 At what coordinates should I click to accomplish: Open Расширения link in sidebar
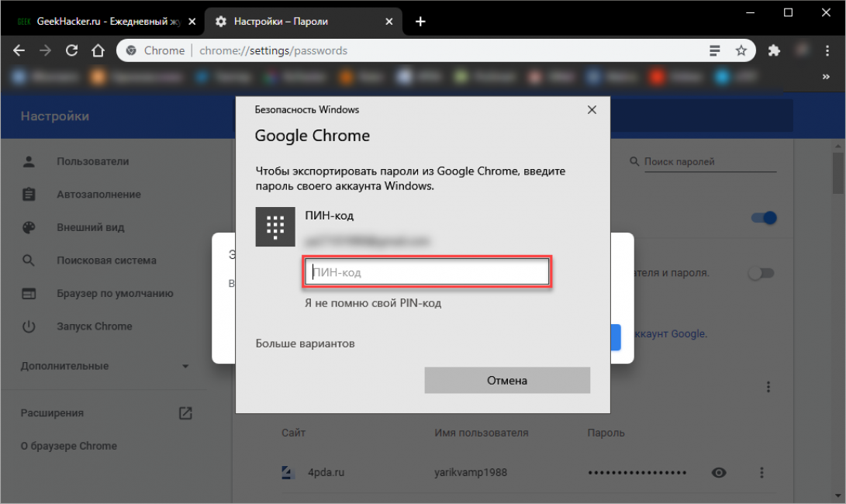pyautogui.click(x=52, y=413)
